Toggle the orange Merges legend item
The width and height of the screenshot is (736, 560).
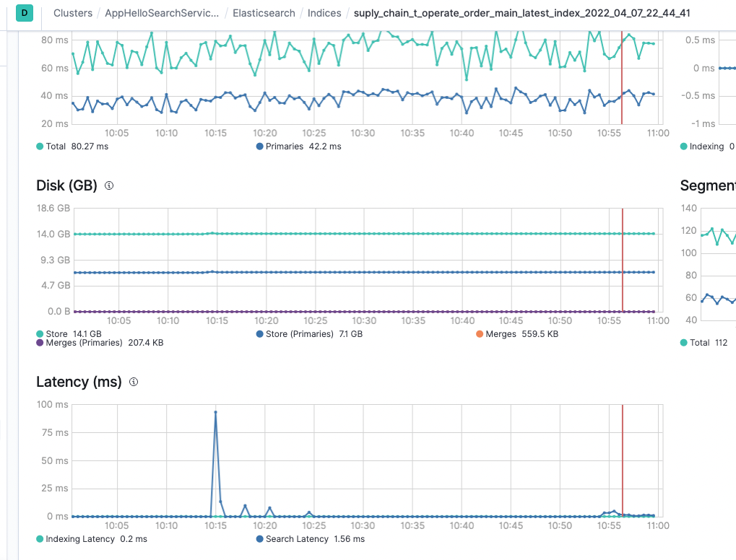516,334
